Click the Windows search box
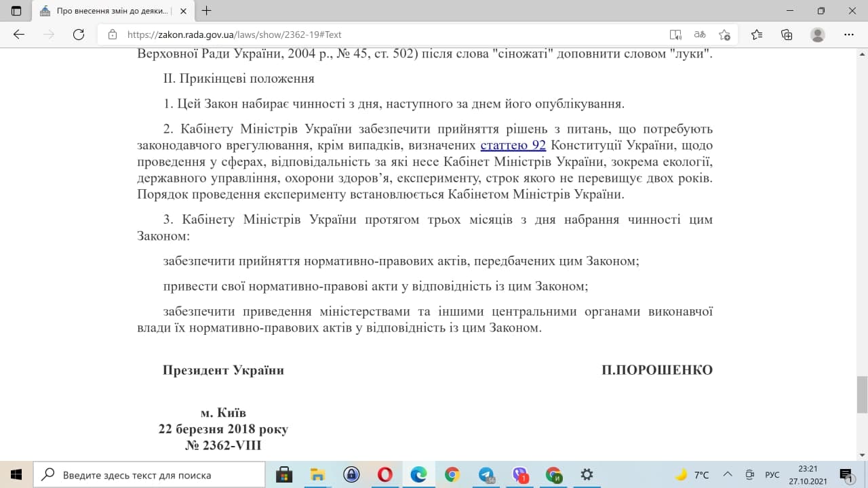This screenshot has width=868, height=488. [149, 474]
